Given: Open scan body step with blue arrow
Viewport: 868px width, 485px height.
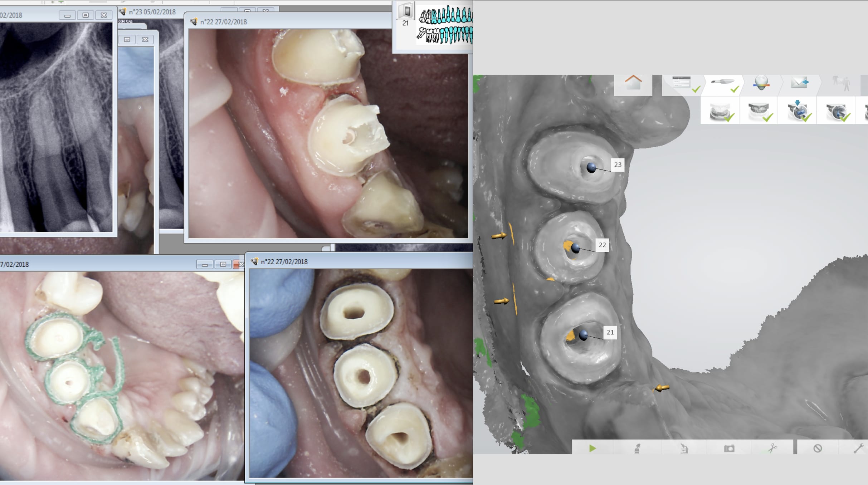Looking at the screenshot, I should coord(798,112).
